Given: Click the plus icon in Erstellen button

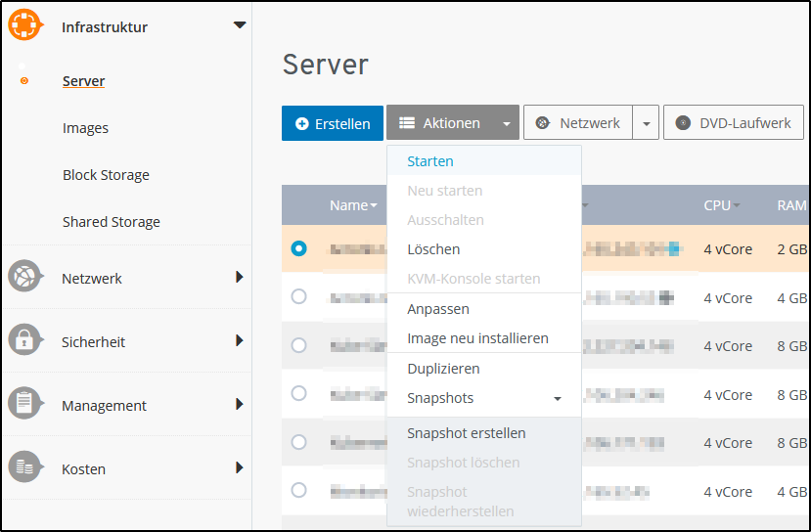Looking at the screenshot, I should click(301, 123).
